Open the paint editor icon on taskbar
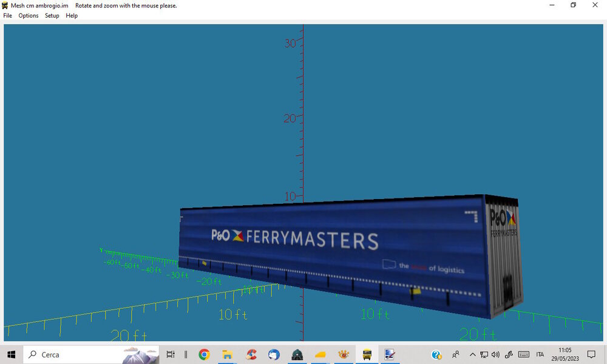This screenshot has height=364, width=607. (x=390, y=354)
